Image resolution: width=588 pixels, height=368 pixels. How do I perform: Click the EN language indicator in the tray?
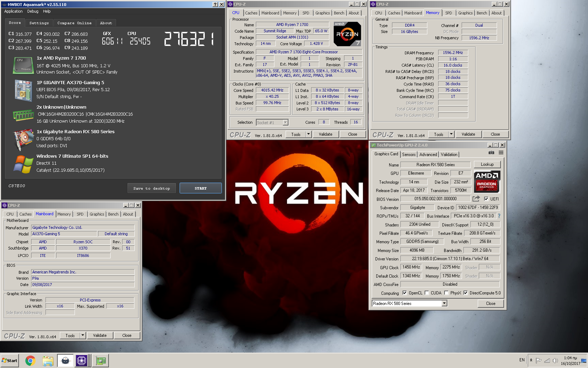pyautogui.click(x=522, y=360)
